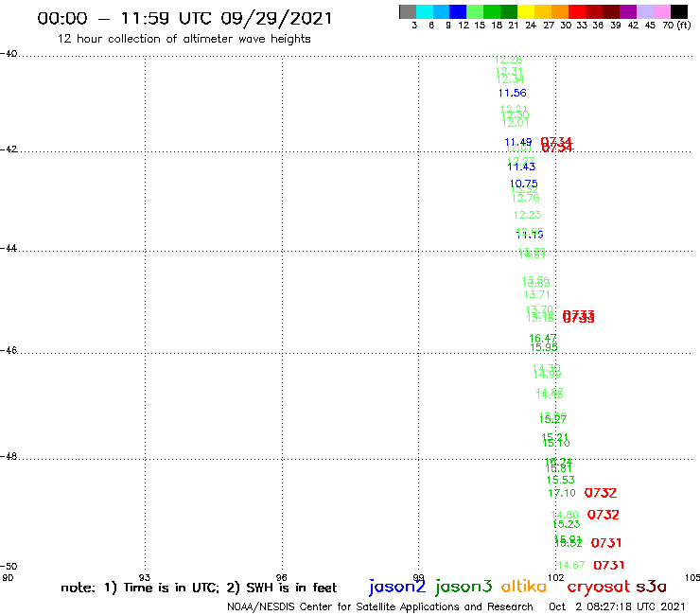Image resolution: width=700 pixels, height=615 pixels.
Task: Pick the lavender swatch in the color scale
Action: [644, 11]
